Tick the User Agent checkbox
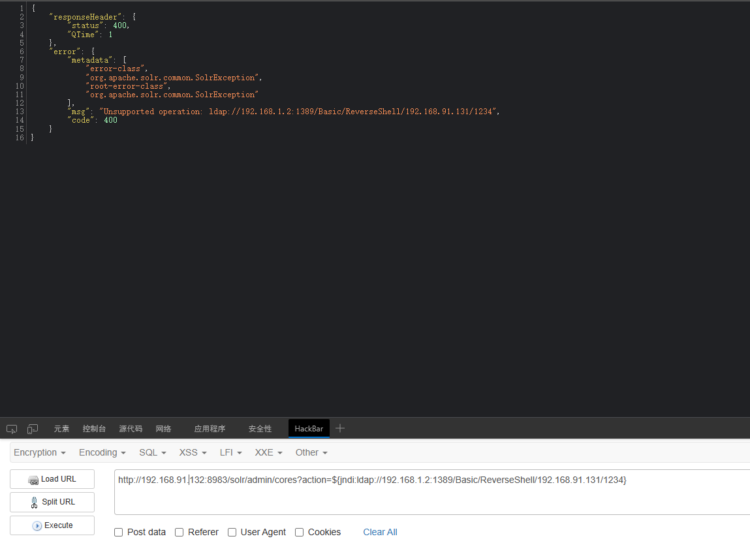 click(232, 533)
